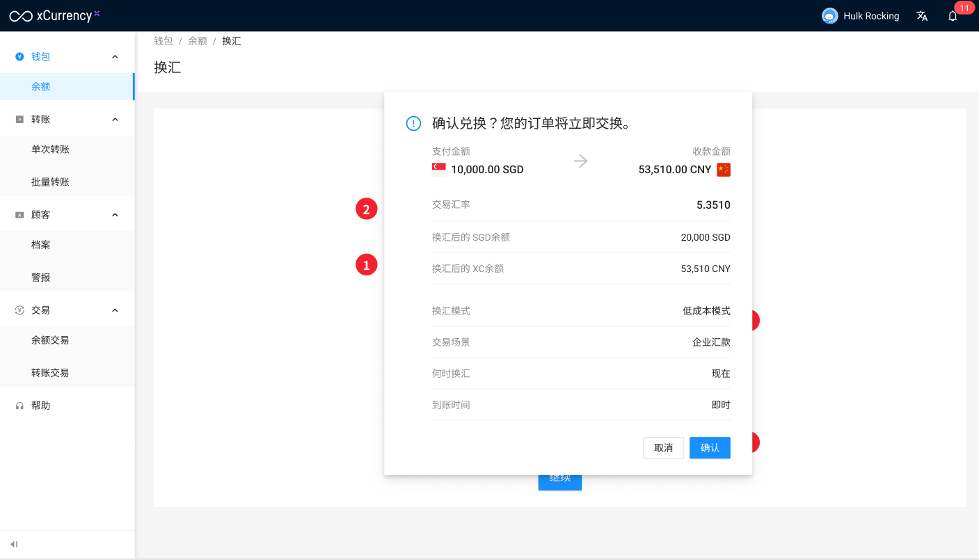Viewport: 979px width, 560px height.
Task: Click the info icon in the confirmation dialog
Action: pyautogui.click(x=413, y=124)
